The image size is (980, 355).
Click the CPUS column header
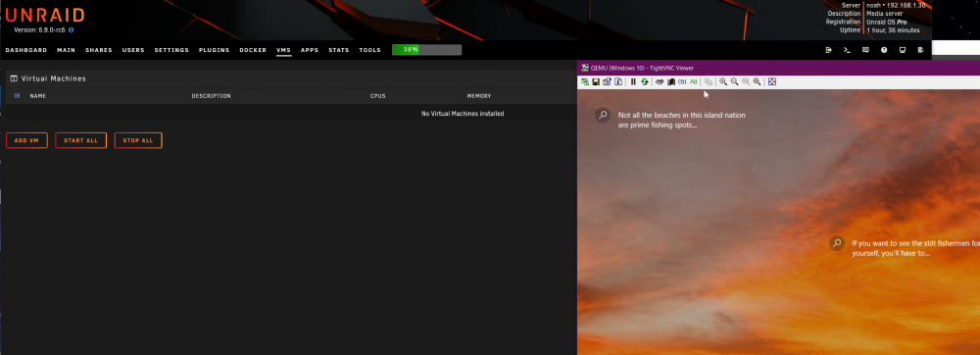pyautogui.click(x=378, y=96)
